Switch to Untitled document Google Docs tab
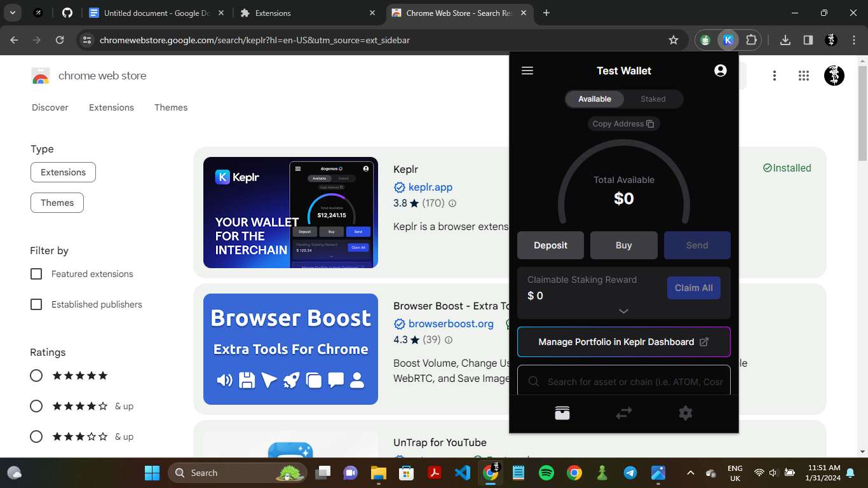Viewport: 868px width, 488px height. (156, 13)
